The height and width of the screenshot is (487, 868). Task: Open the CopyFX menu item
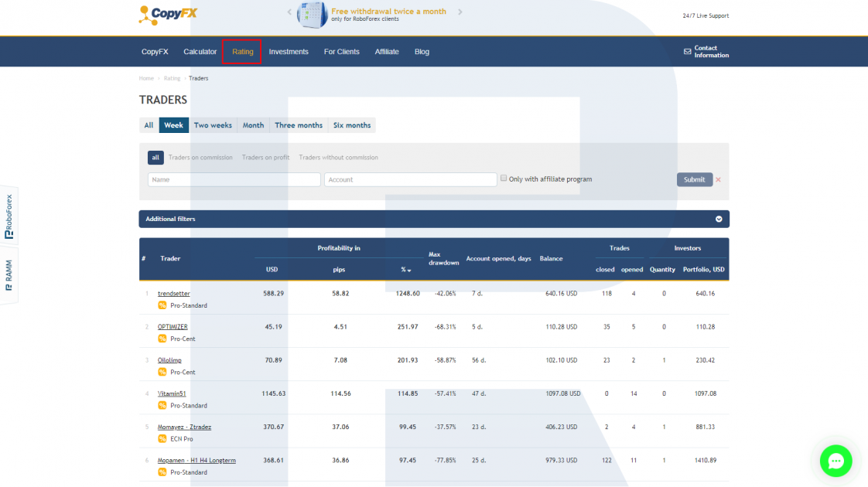155,52
